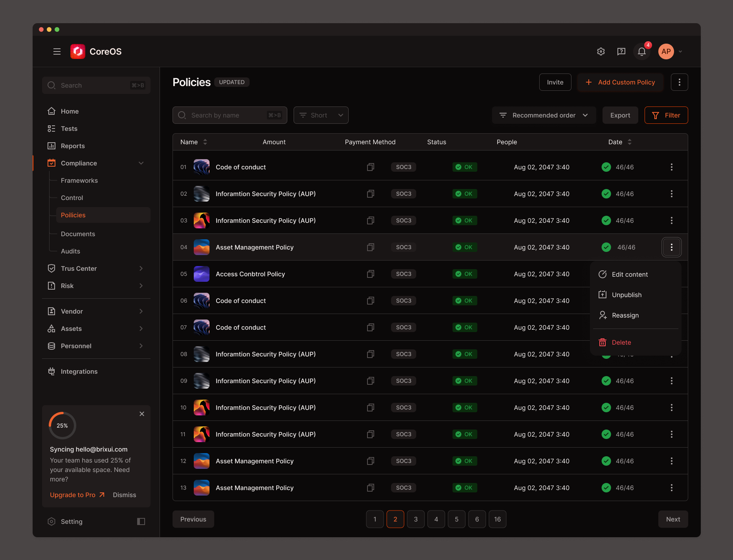The width and height of the screenshot is (733, 560).
Task: Click the Add Custom Policy button
Action: [620, 82]
